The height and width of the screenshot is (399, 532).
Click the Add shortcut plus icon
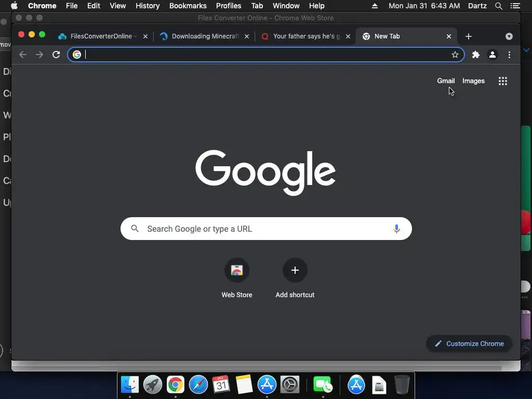(295, 270)
